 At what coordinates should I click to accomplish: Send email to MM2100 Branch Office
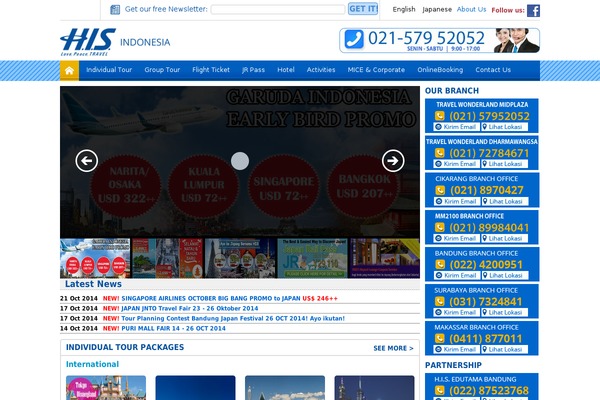coord(457,238)
